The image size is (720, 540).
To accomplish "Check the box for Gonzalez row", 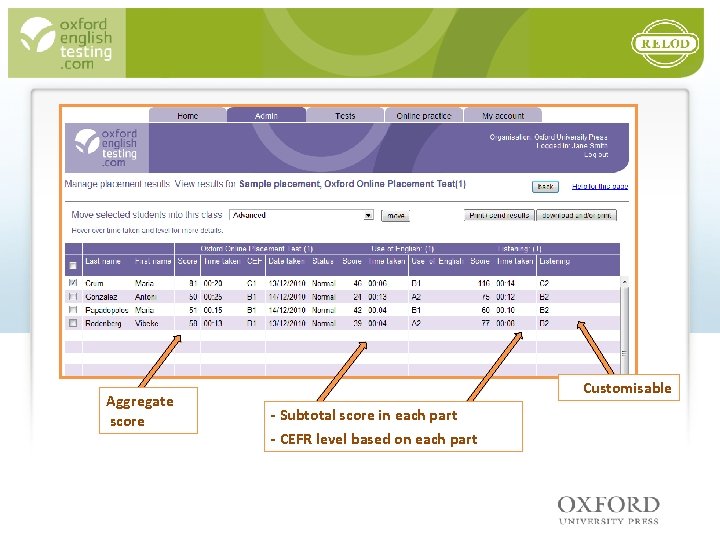I will coord(73,297).
